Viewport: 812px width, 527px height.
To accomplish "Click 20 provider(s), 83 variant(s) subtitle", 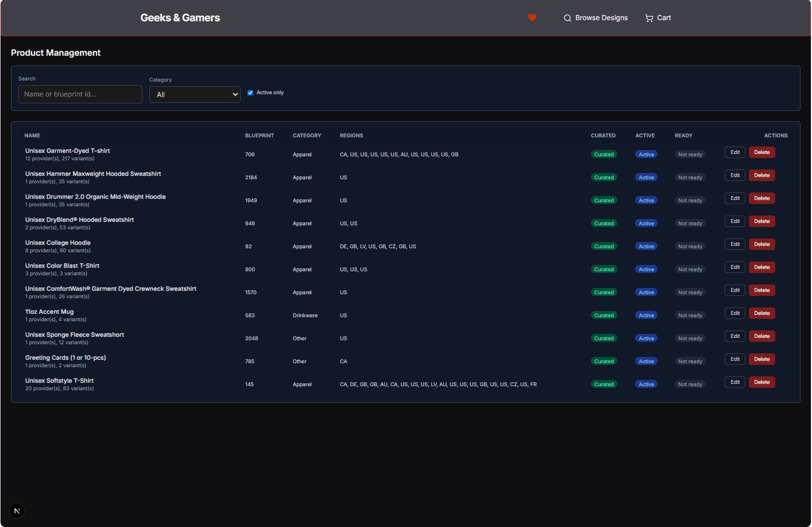I will (x=60, y=388).
